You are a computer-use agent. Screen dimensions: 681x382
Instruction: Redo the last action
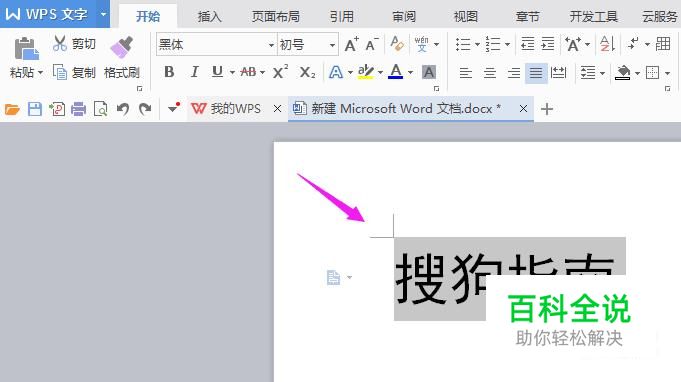point(145,109)
